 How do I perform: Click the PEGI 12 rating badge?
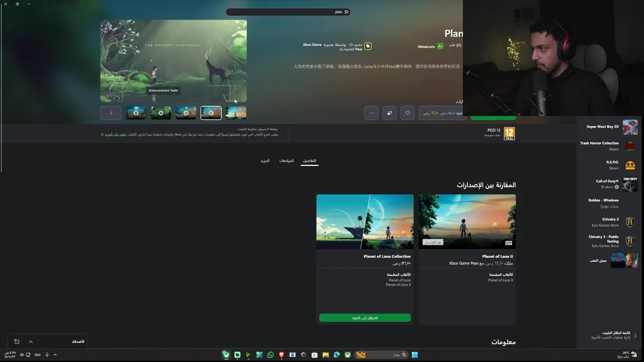(509, 133)
